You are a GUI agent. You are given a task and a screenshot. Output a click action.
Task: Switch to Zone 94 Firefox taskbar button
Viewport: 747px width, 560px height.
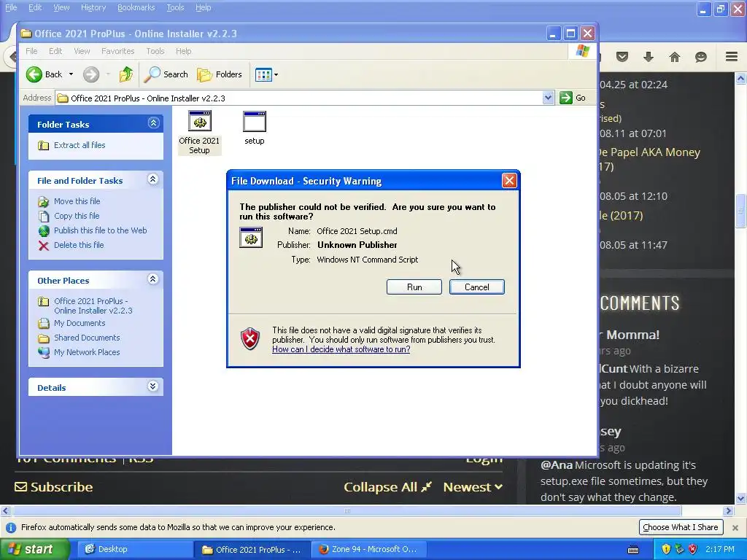(x=368, y=550)
